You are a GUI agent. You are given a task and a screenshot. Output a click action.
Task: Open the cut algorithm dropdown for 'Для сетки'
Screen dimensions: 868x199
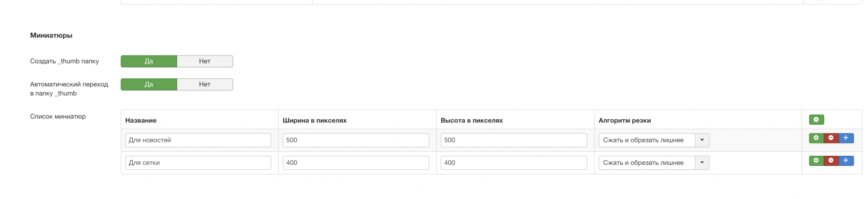653,163
